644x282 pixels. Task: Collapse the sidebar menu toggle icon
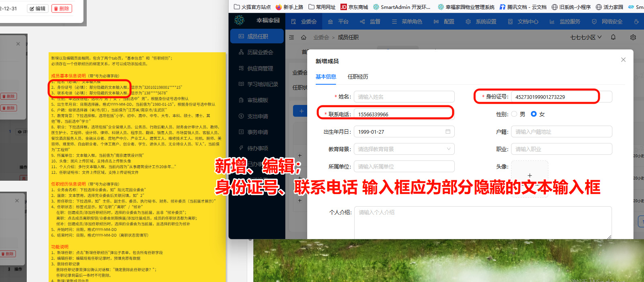pyautogui.click(x=291, y=37)
